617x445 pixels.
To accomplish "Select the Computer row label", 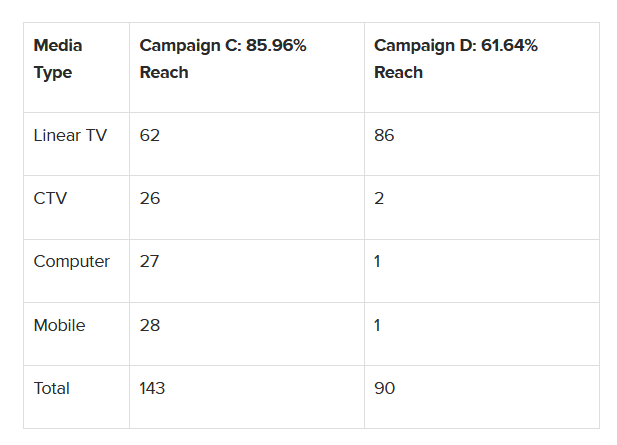I will [x=72, y=261].
